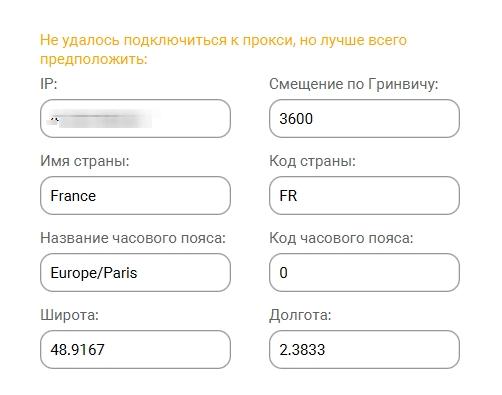Click the 'Код часового пояса:' label
The width and height of the screenshot is (502, 395).
(x=341, y=238)
